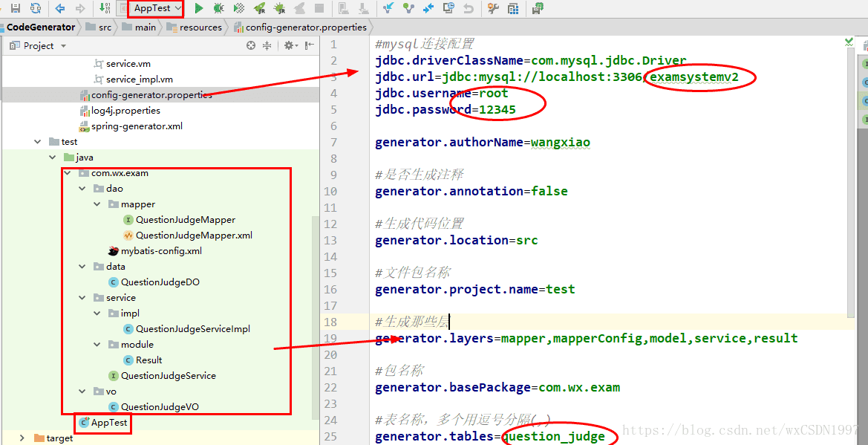Expand the target folder
Viewport: 868px width, 445px height.
tap(22, 438)
